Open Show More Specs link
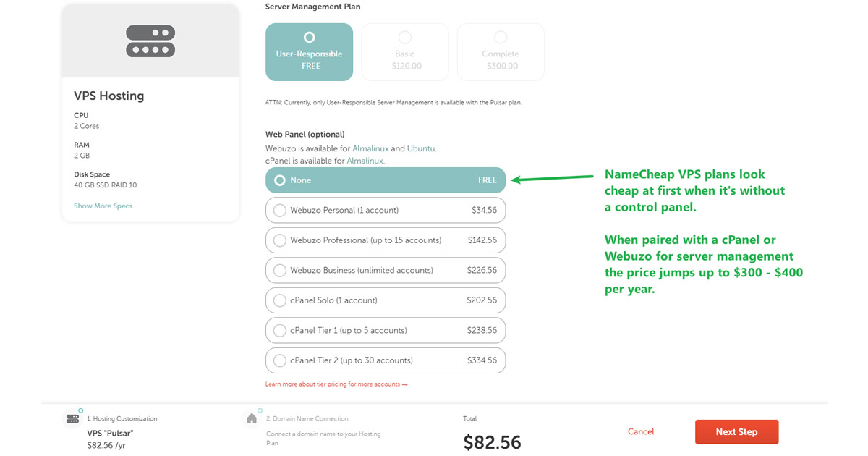Image resolution: width=868 pixels, height=456 pixels. point(103,206)
